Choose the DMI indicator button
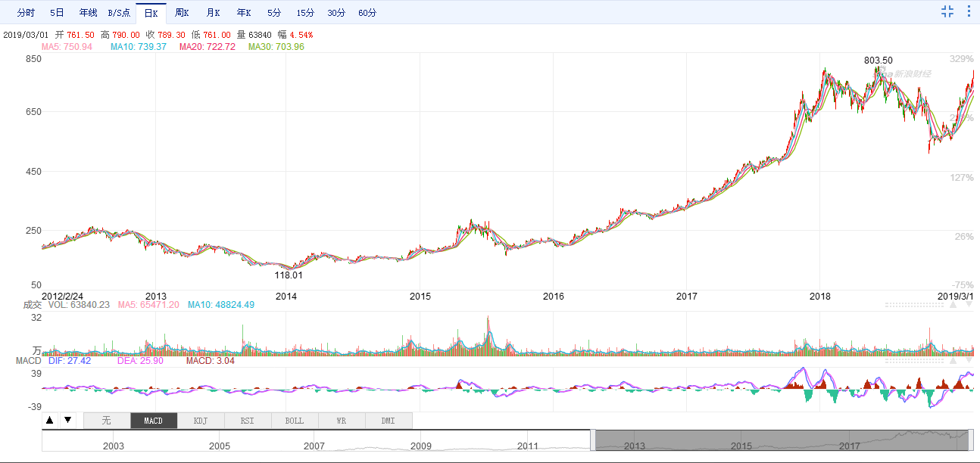The height and width of the screenshot is (463, 980). pyautogui.click(x=388, y=421)
